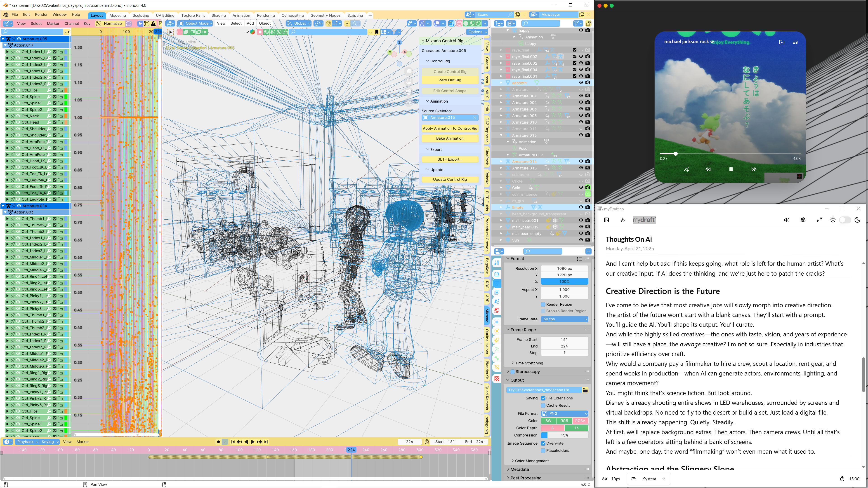Open the Object Mode dropdown

[x=195, y=23]
